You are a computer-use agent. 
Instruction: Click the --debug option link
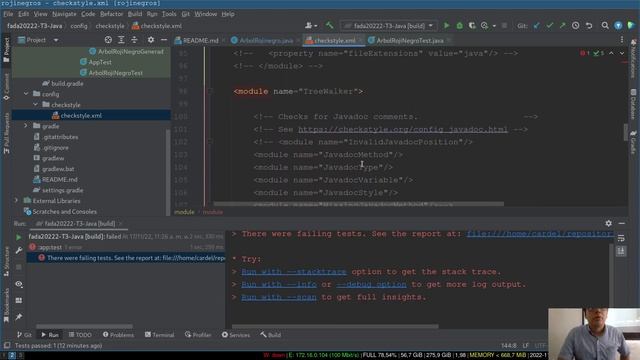(x=371, y=284)
